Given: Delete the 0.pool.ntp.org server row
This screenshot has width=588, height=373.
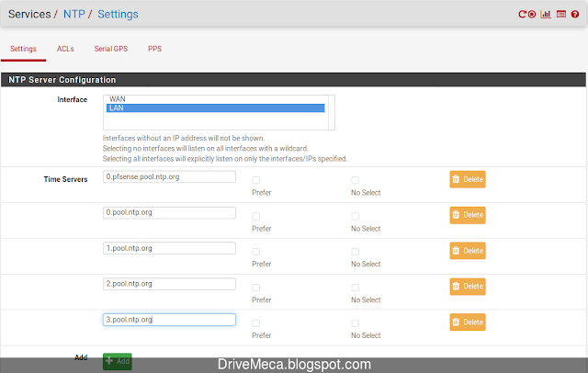Looking at the screenshot, I should pos(468,215).
